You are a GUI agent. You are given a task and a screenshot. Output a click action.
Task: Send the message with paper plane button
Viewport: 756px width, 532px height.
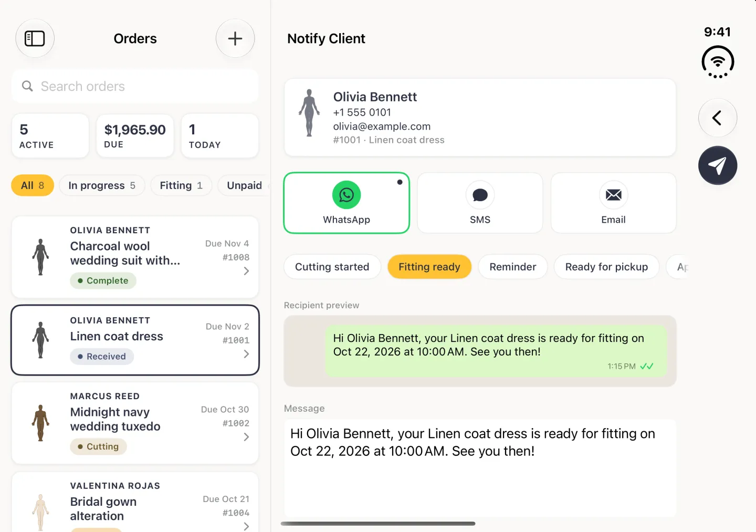click(x=718, y=165)
